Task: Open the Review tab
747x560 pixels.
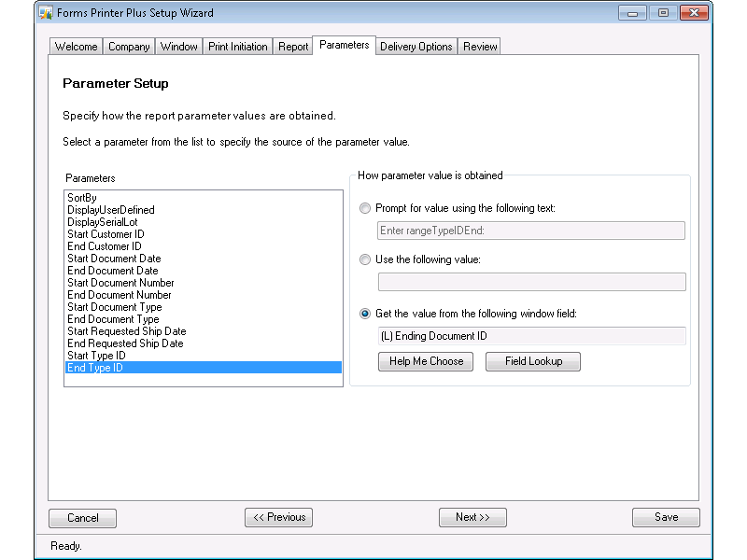Action: click(x=480, y=47)
